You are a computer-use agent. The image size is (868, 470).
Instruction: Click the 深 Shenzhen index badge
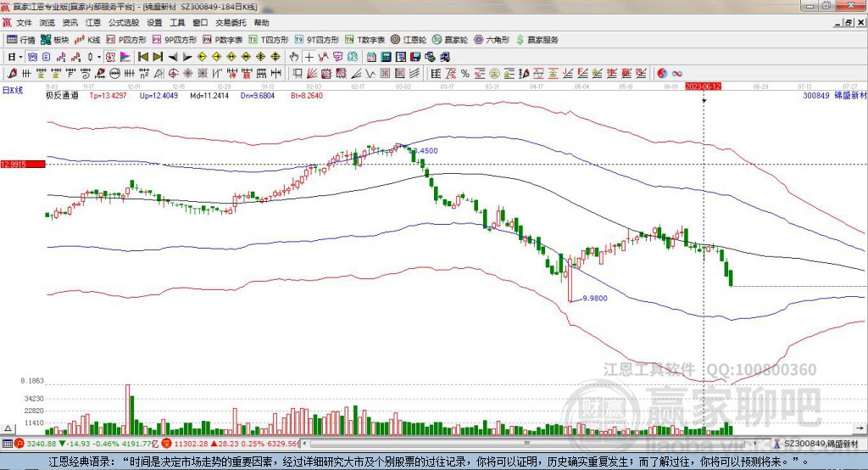[167, 444]
